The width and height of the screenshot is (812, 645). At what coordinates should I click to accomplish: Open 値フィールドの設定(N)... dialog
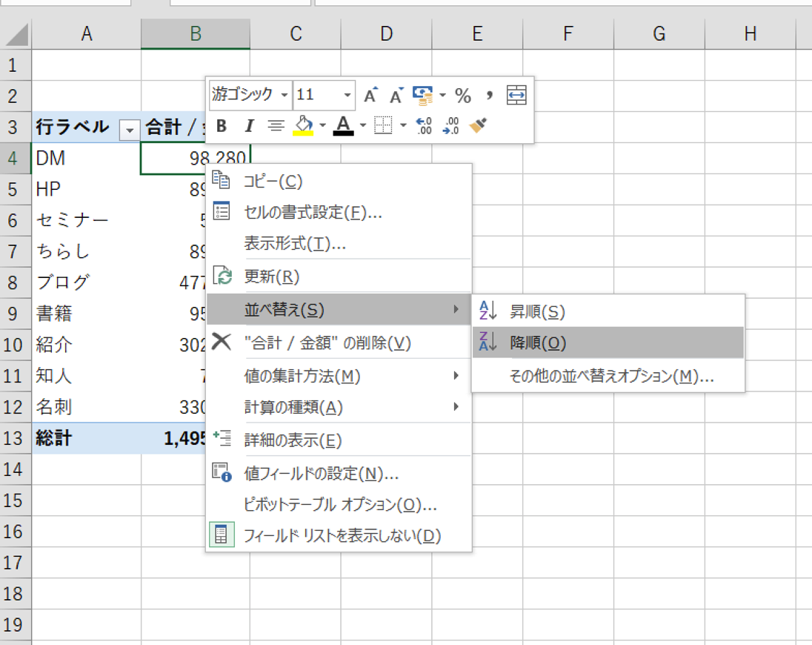tap(339, 474)
